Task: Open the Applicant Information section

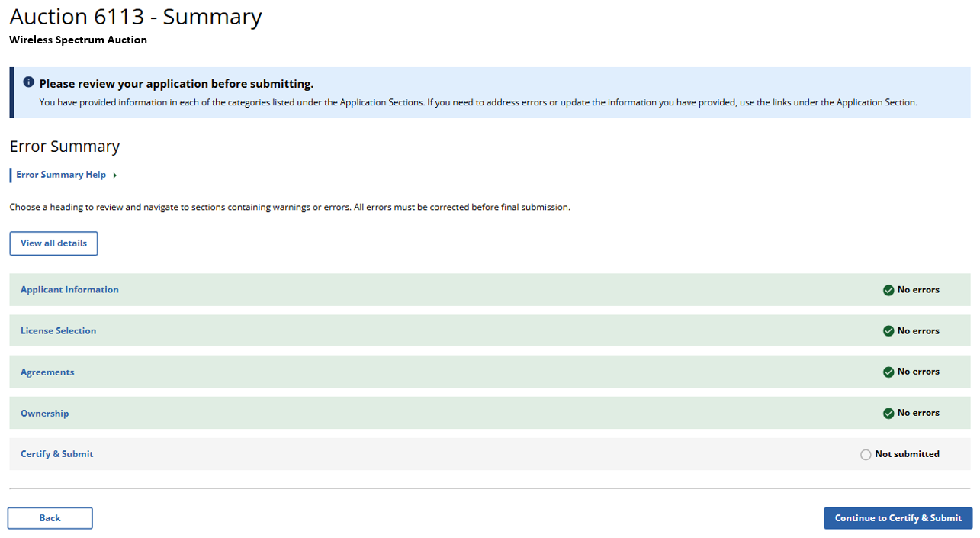Action: click(69, 290)
